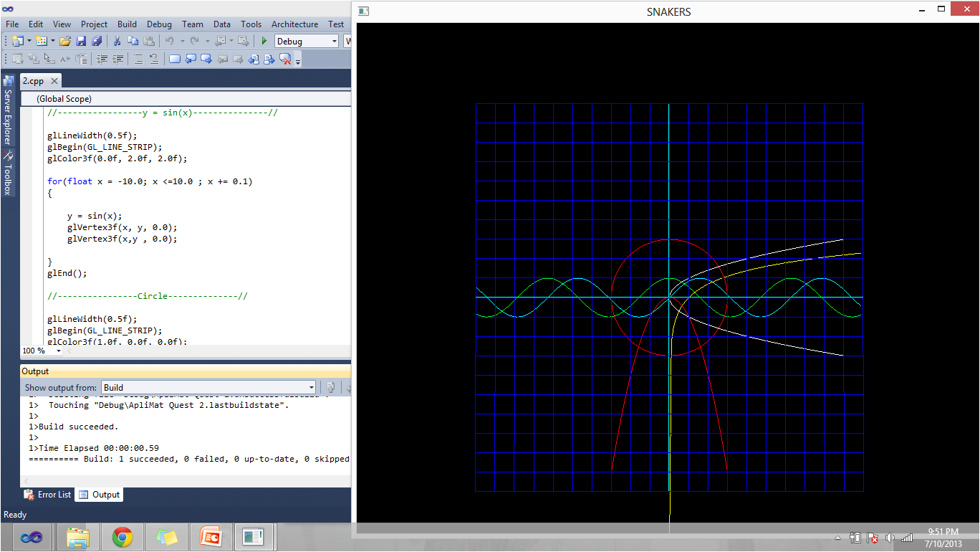Click the Paste clipboard icon
The width and height of the screenshot is (980, 552).
point(148,41)
